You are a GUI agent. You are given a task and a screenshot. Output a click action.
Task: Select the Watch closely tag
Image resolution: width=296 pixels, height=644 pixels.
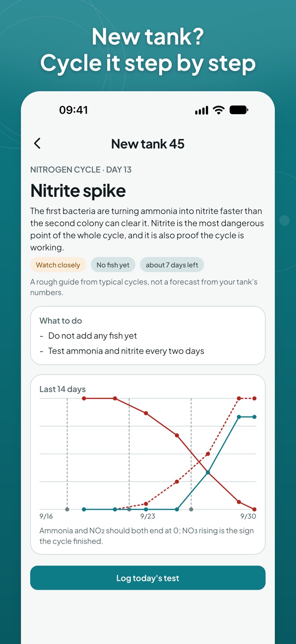pos(58,265)
